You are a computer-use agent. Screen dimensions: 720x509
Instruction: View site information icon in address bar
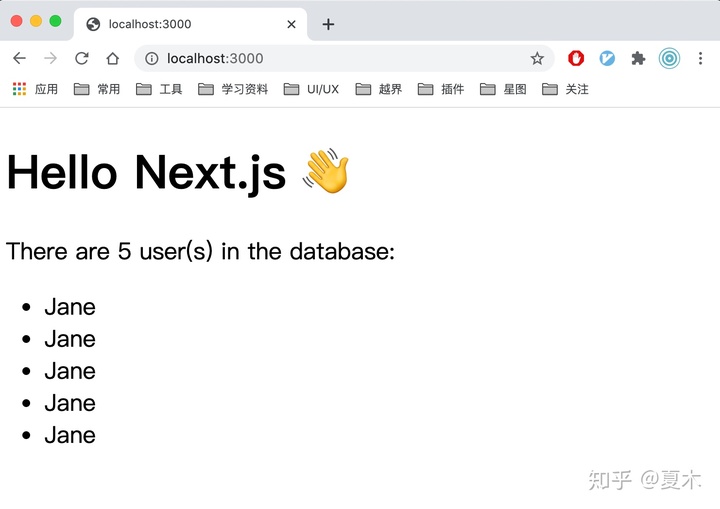click(152, 58)
